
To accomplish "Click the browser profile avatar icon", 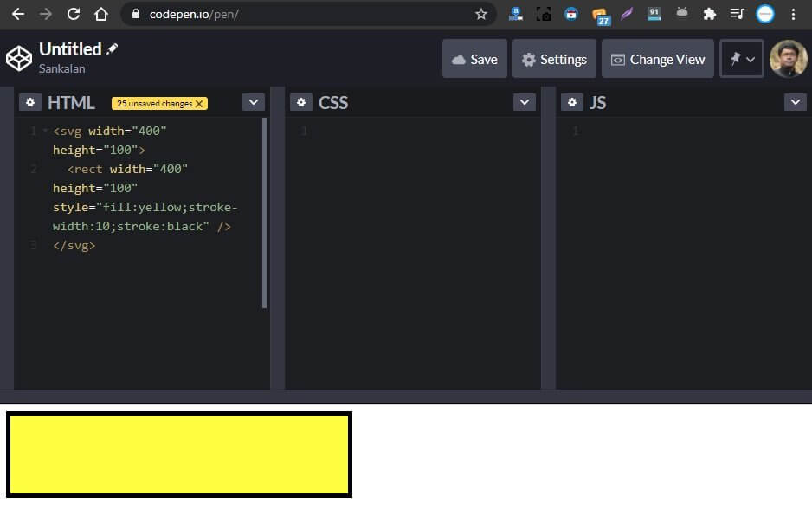I will click(x=765, y=14).
